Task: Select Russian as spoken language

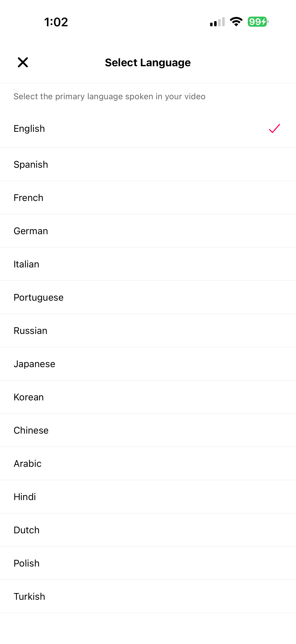Action: pyautogui.click(x=30, y=331)
